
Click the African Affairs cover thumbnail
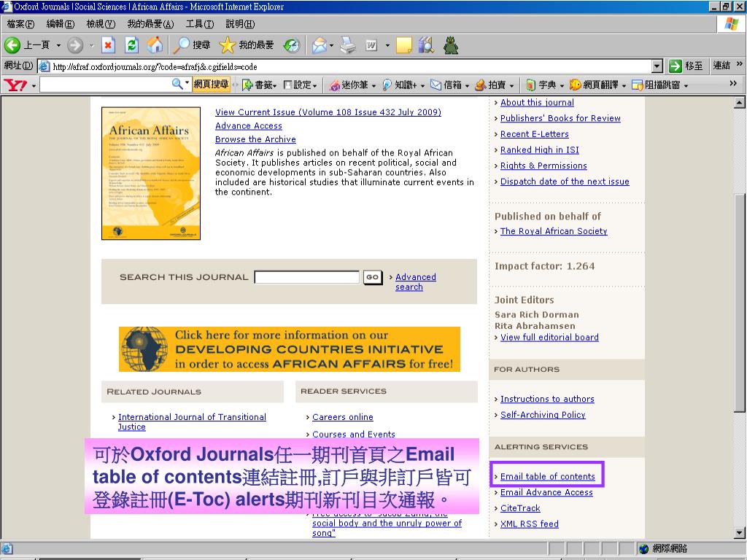click(150, 174)
